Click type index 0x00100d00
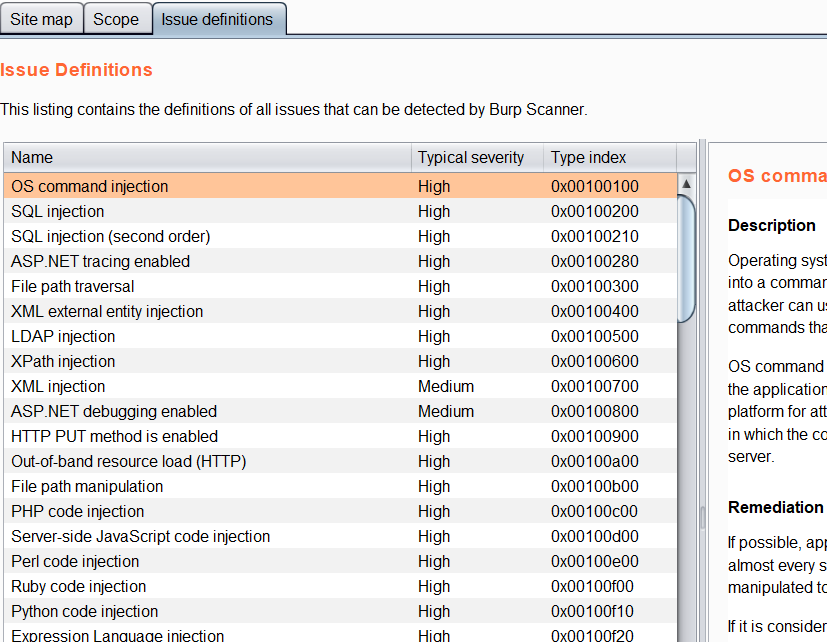 coord(594,536)
